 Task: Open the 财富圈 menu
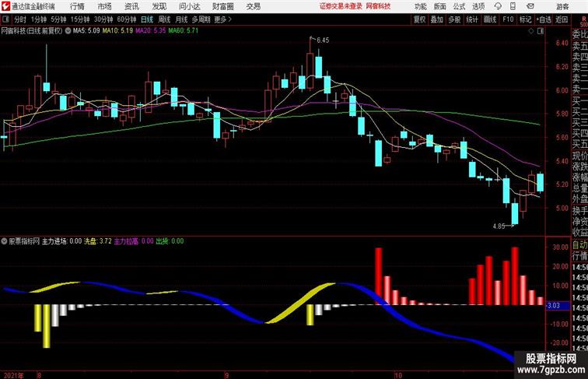[x=222, y=6]
